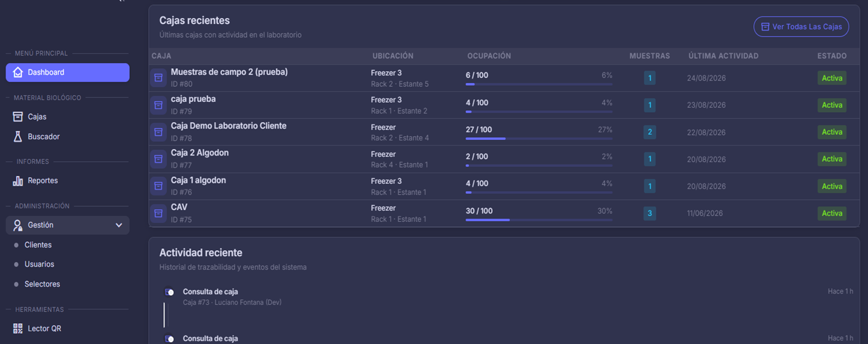Click Activa status of Caja 2 Algodon
Image resolution: width=868 pixels, height=344 pixels.
832,159
